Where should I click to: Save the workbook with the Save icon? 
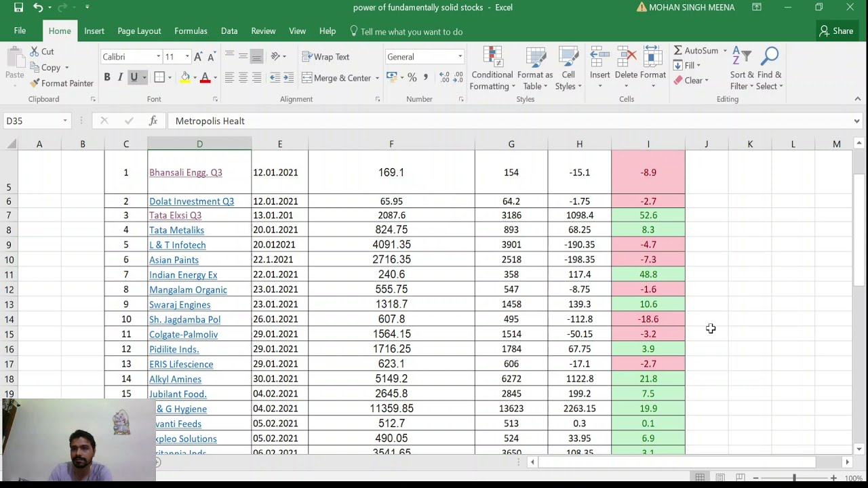pyautogui.click(x=18, y=7)
